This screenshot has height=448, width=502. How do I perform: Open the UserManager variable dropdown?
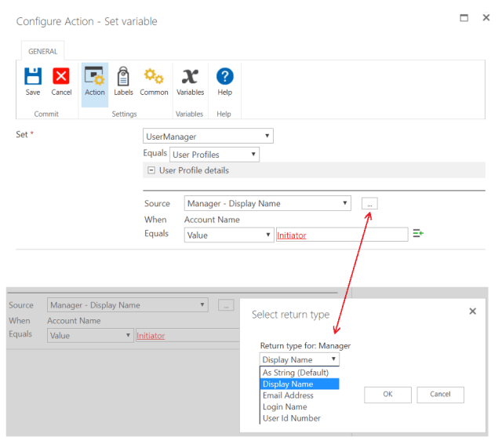208,136
